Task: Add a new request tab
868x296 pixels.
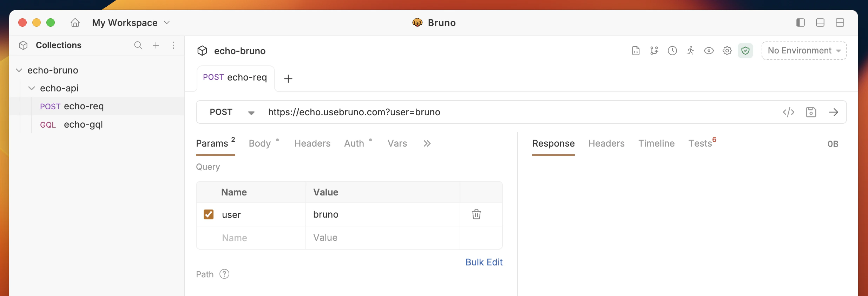Action: click(288, 79)
